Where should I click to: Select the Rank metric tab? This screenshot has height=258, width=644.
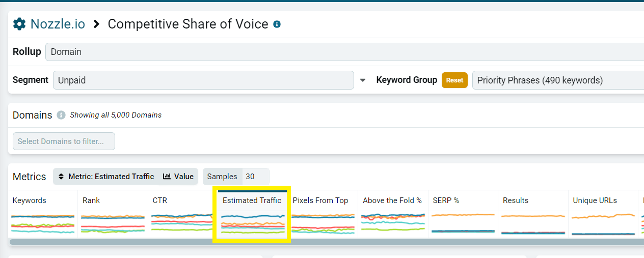click(x=91, y=200)
